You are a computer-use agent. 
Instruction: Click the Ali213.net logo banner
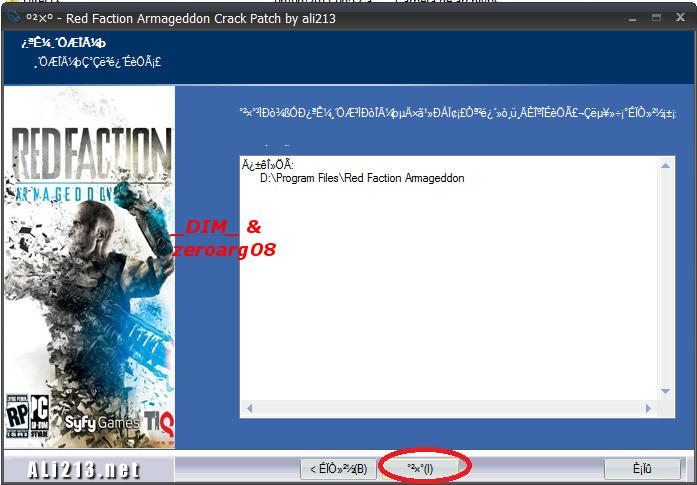point(84,469)
